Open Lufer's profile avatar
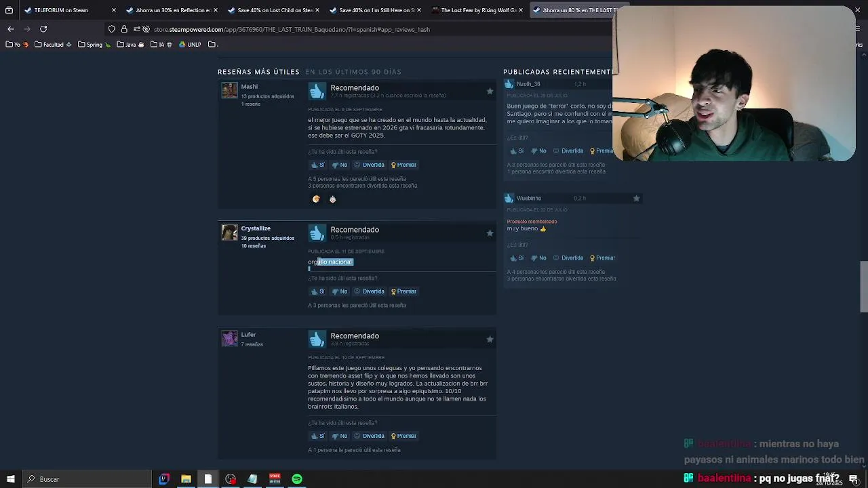Screen dimensions: 868x488 [229, 338]
